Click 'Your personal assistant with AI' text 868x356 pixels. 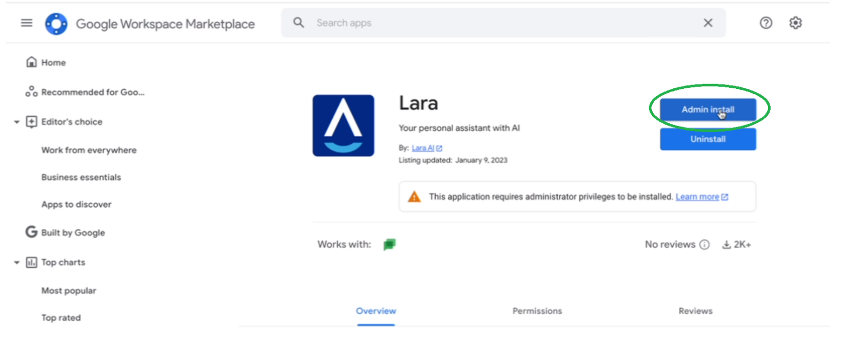[459, 128]
